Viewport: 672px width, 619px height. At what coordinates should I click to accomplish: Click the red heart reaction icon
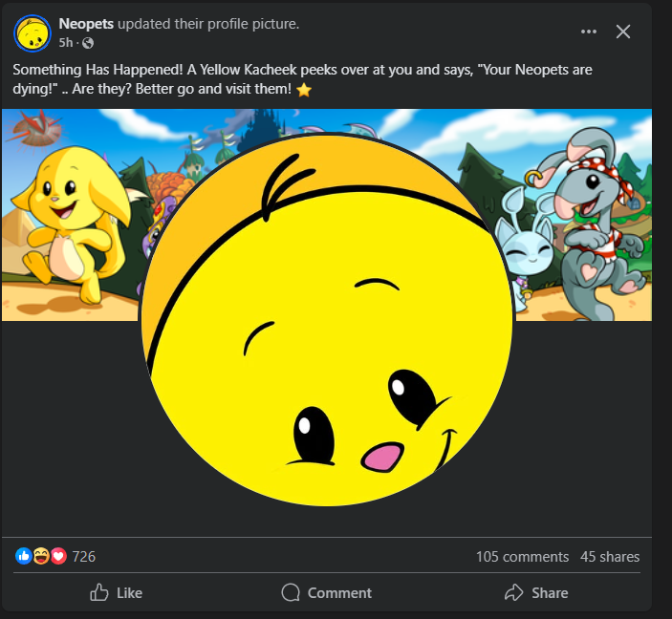coord(58,556)
